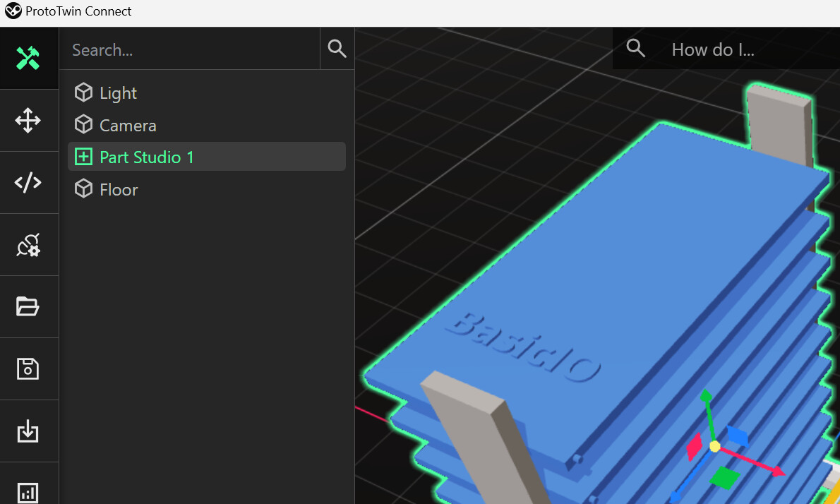Click the magnifier icon beside How do I
This screenshot has height=504, width=840.
[x=636, y=49]
